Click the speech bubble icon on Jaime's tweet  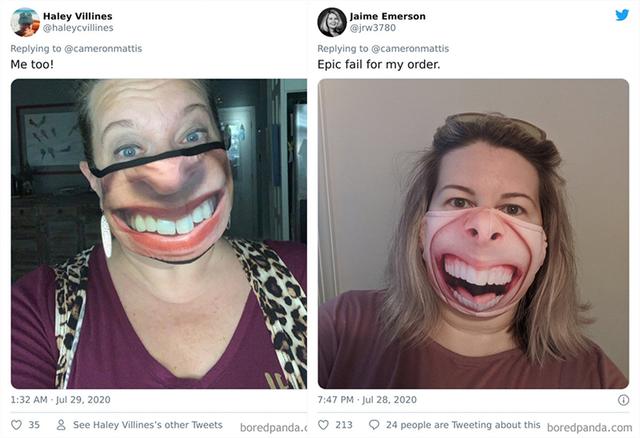click(x=374, y=425)
